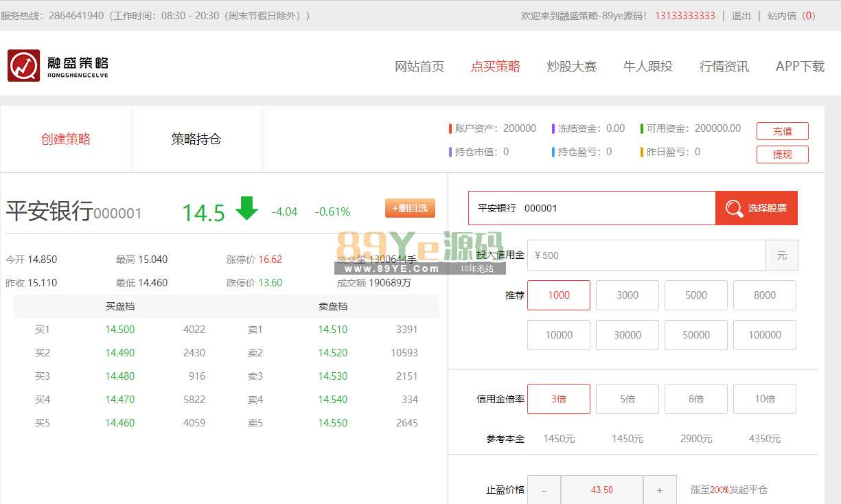The image size is (841, 504).
Task: Click the 提现 button
Action: tap(783, 154)
